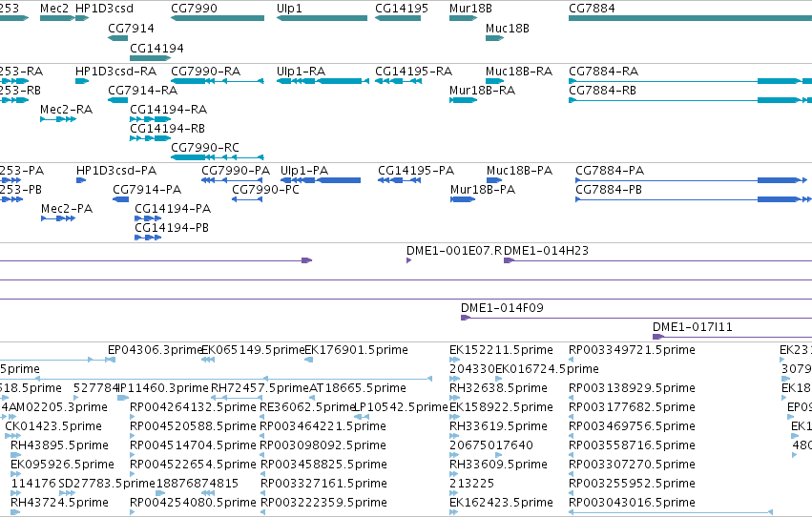Click EST SD27783.5prime
The width and height of the screenshot is (812, 517).
106,484
